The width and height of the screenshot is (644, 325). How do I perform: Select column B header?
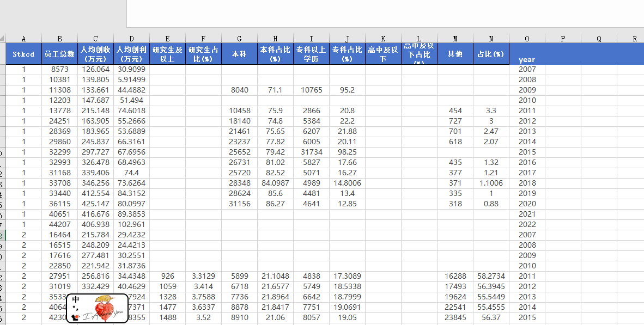pos(59,39)
